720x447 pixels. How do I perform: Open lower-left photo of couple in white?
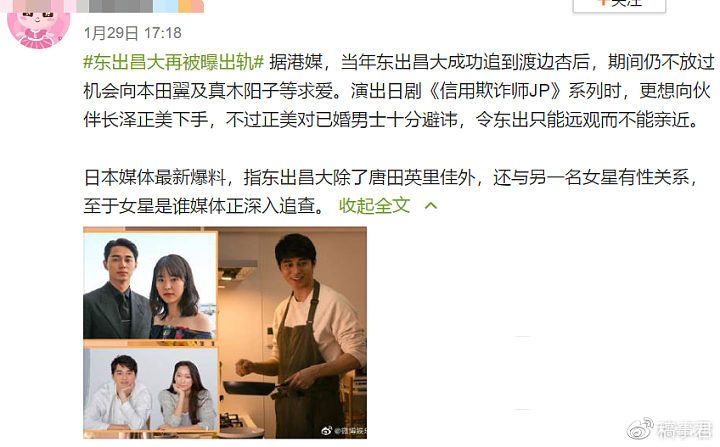pyautogui.click(x=150, y=389)
